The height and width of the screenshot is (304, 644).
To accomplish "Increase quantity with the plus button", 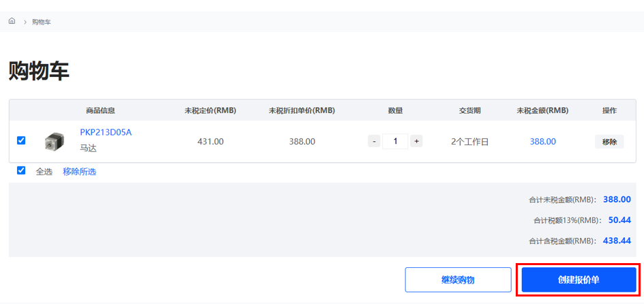I will pyautogui.click(x=416, y=141).
